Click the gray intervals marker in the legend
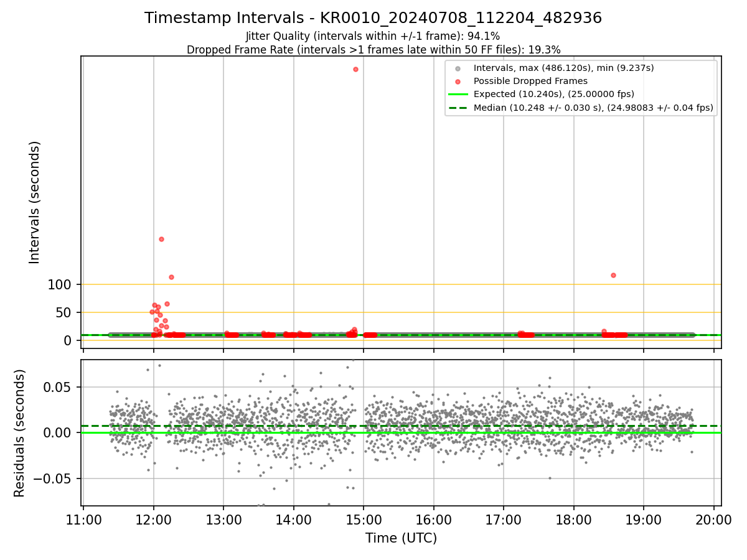 coord(458,68)
